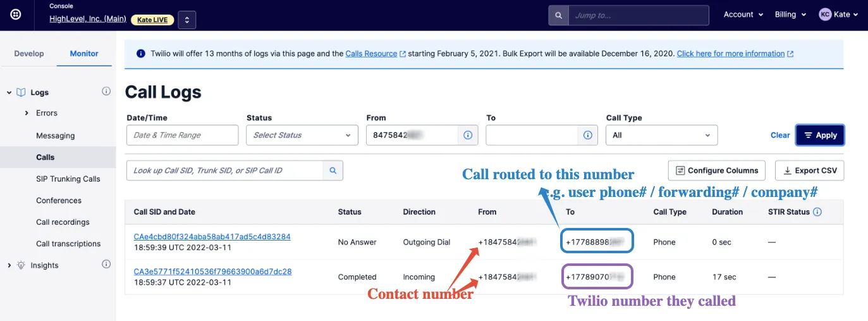Switch to the Develop tab
This screenshot has height=321, width=868.
coord(29,53)
